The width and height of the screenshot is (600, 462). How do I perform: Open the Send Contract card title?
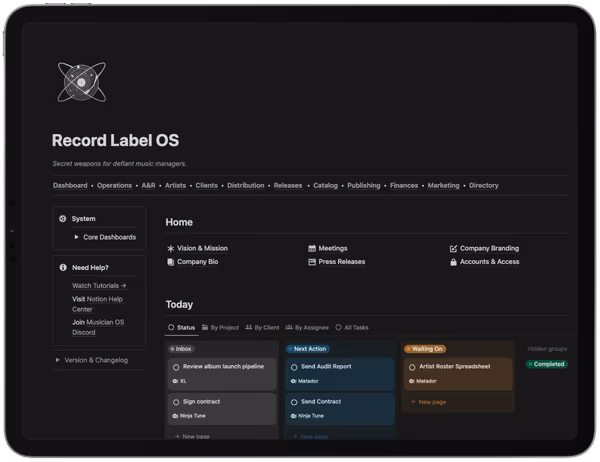point(321,402)
